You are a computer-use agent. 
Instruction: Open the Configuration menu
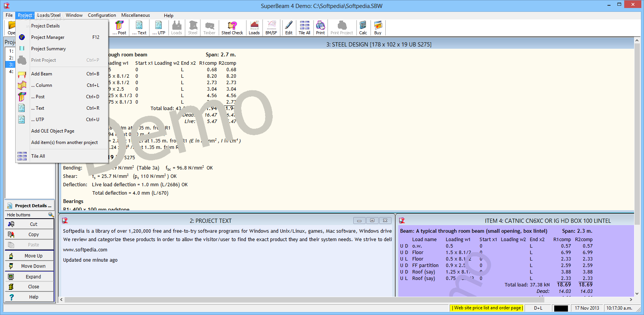point(102,15)
